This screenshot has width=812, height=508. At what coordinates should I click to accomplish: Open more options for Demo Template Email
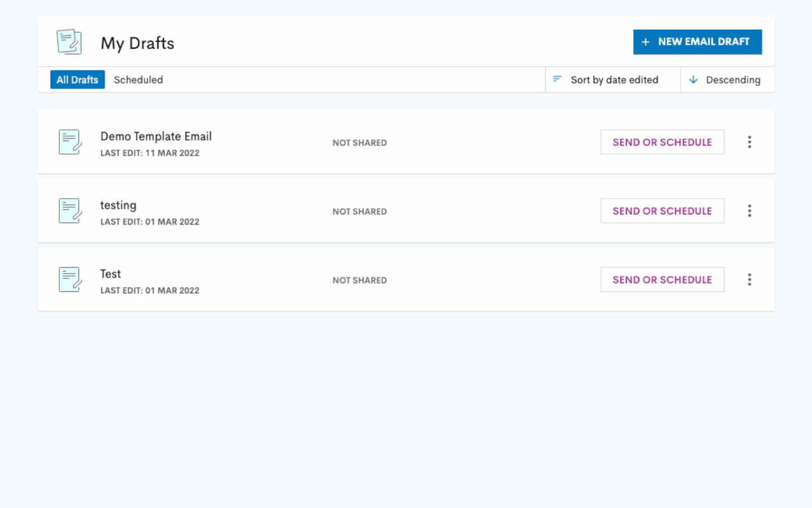[749, 142]
